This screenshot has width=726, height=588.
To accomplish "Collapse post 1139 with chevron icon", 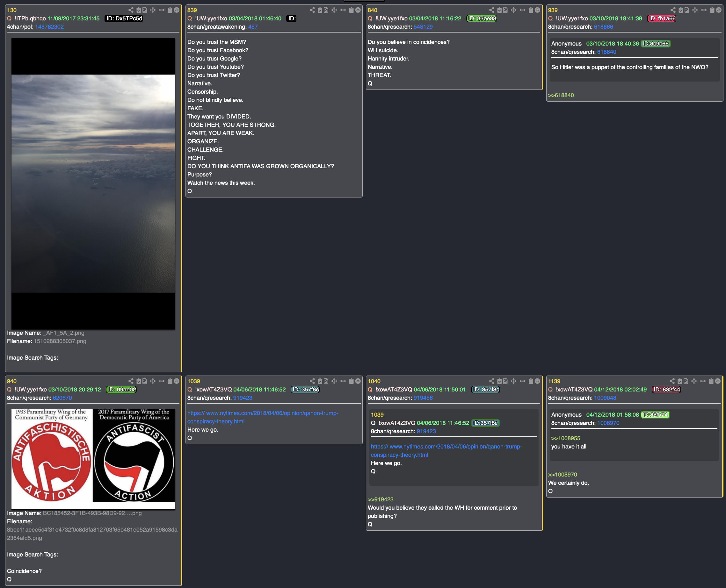I will 717,381.
